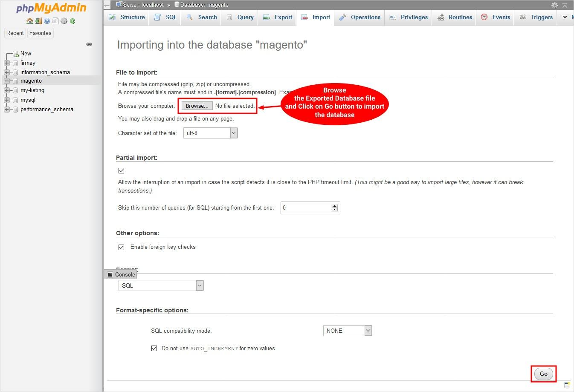Screen dimensions: 574x392
Task: Increase the skip queries number
Action: pyautogui.click(x=335, y=206)
